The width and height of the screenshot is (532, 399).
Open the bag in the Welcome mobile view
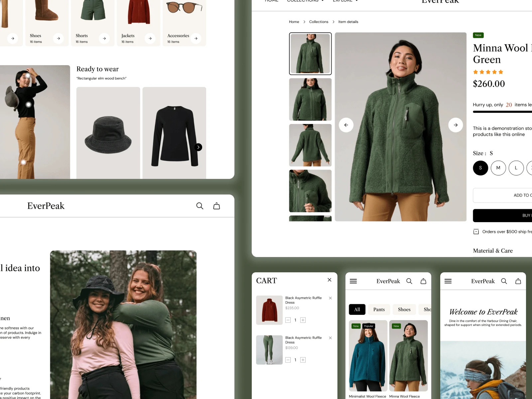tap(518, 281)
